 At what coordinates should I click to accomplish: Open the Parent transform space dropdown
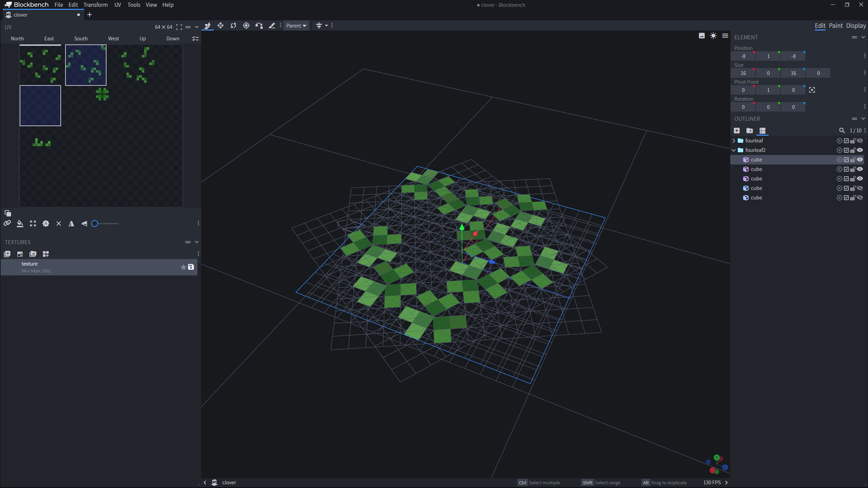pyautogui.click(x=296, y=26)
